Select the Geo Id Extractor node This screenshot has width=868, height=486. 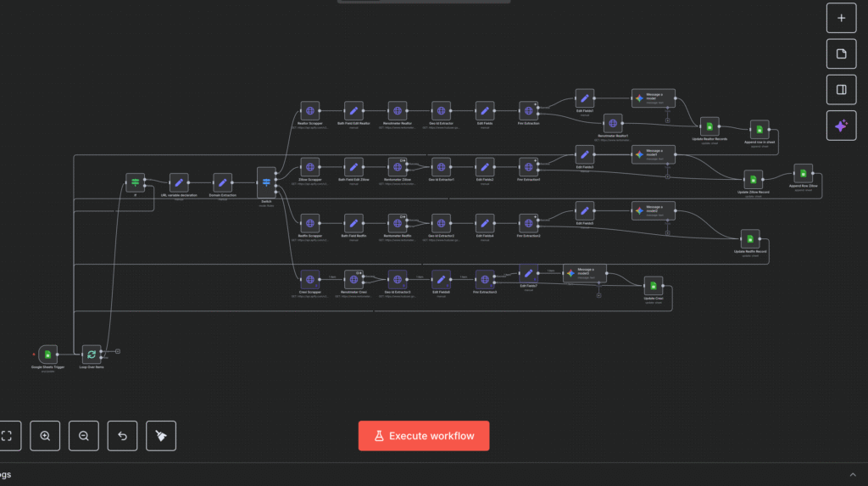(x=441, y=111)
